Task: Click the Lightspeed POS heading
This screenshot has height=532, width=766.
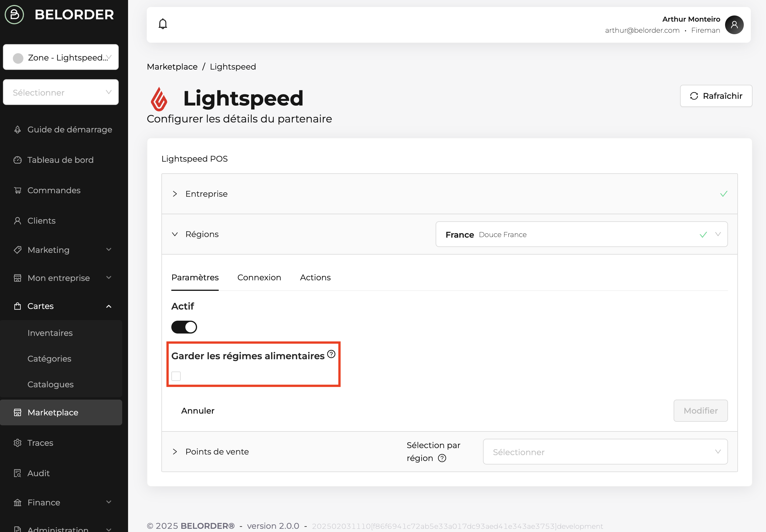Action: [194, 159]
